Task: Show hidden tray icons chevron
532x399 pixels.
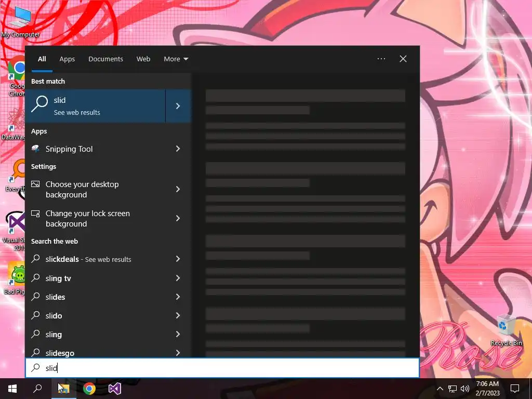Action: (440, 389)
